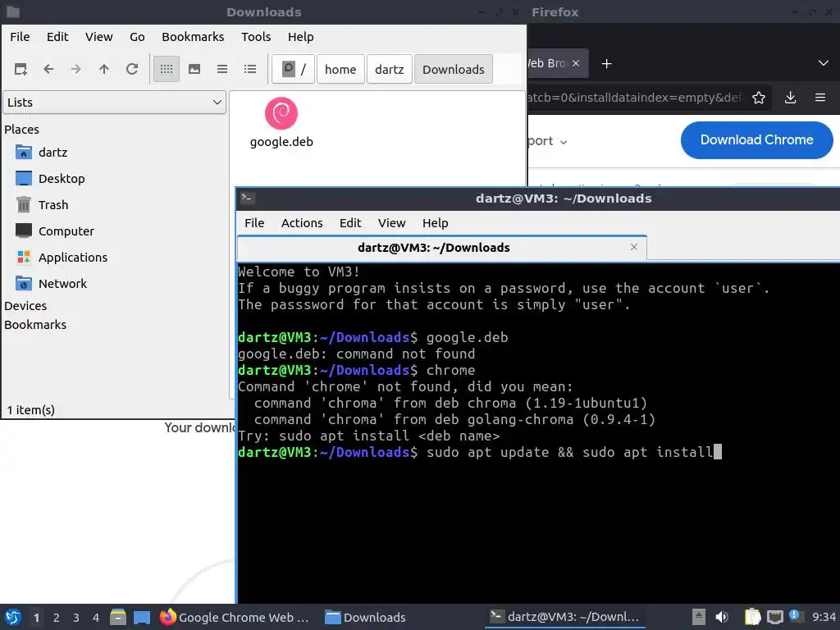Viewport: 840px width, 630px height.
Task: Switch to workspace 4 on taskbar
Action: pyautogui.click(x=96, y=618)
